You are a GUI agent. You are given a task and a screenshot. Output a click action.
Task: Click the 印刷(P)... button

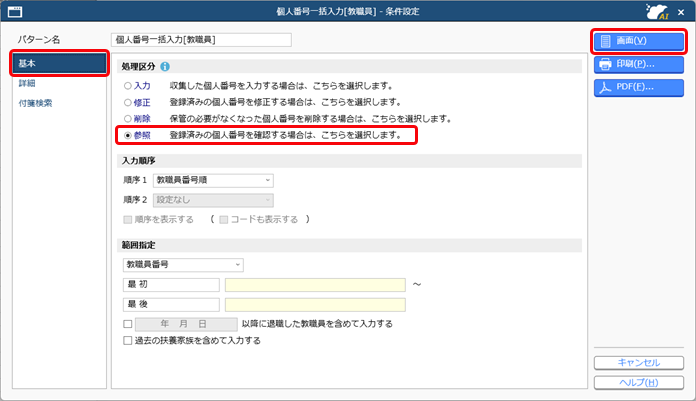639,64
